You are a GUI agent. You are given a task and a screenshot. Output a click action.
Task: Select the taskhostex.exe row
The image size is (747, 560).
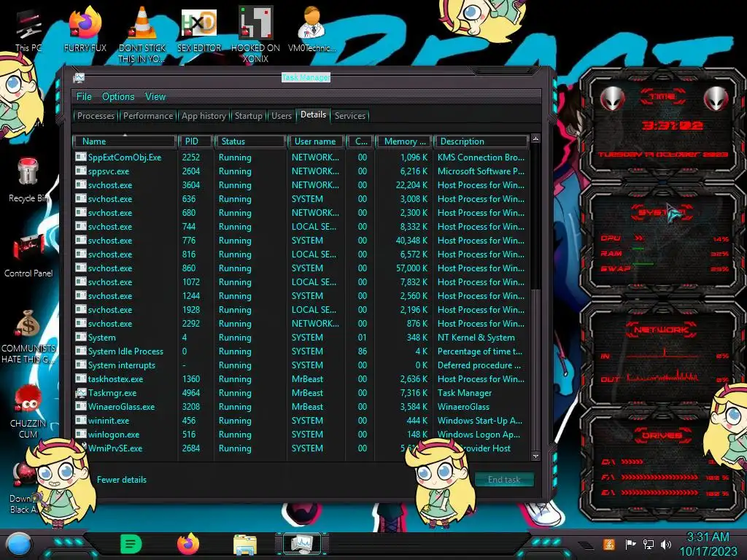(x=301, y=379)
